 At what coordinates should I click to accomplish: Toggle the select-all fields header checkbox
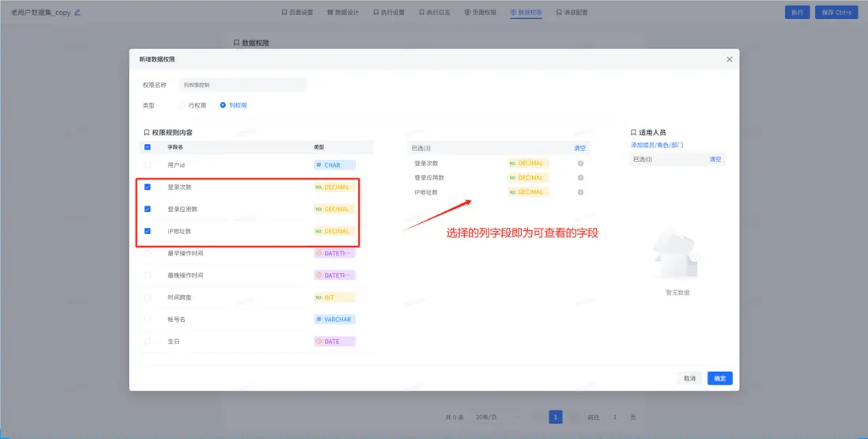(147, 147)
